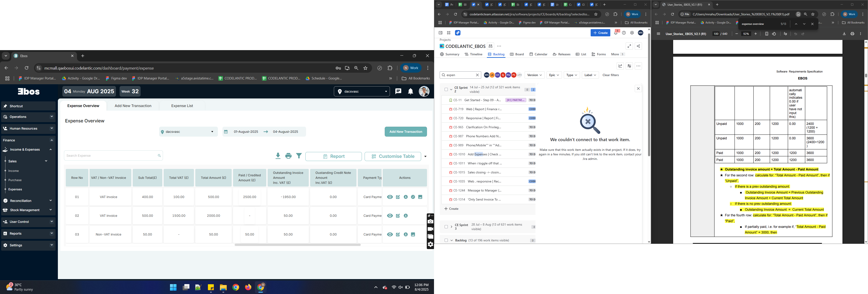Open the Shortcut item in Ebos sidebar
Viewport: 868px width, 294px height.
click(28, 106)
